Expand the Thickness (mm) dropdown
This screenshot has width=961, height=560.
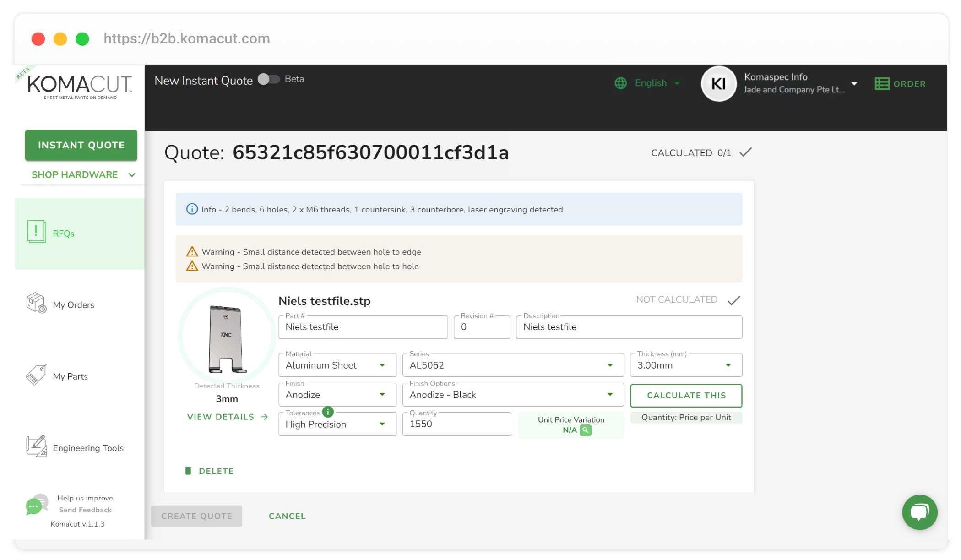pyautogui.click(x=685, y=365)
